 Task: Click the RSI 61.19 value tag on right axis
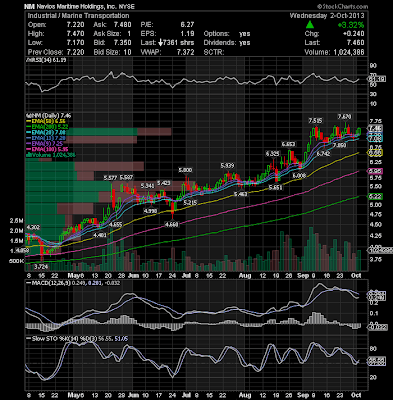tap(376, 79)
